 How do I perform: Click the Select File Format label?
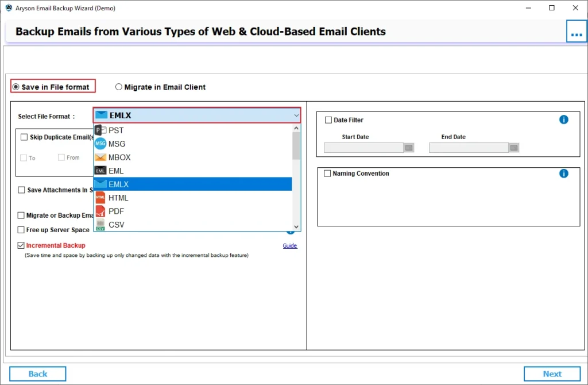(47, 116)
